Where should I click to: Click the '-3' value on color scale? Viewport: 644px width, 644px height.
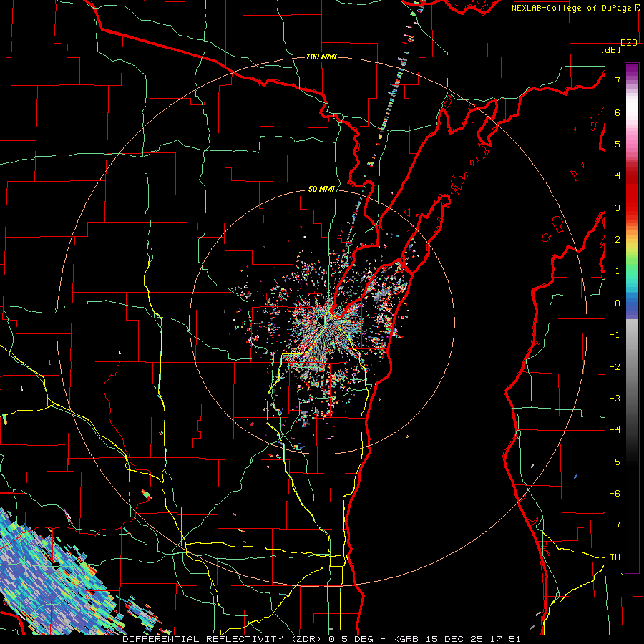[x=615, y=399]
